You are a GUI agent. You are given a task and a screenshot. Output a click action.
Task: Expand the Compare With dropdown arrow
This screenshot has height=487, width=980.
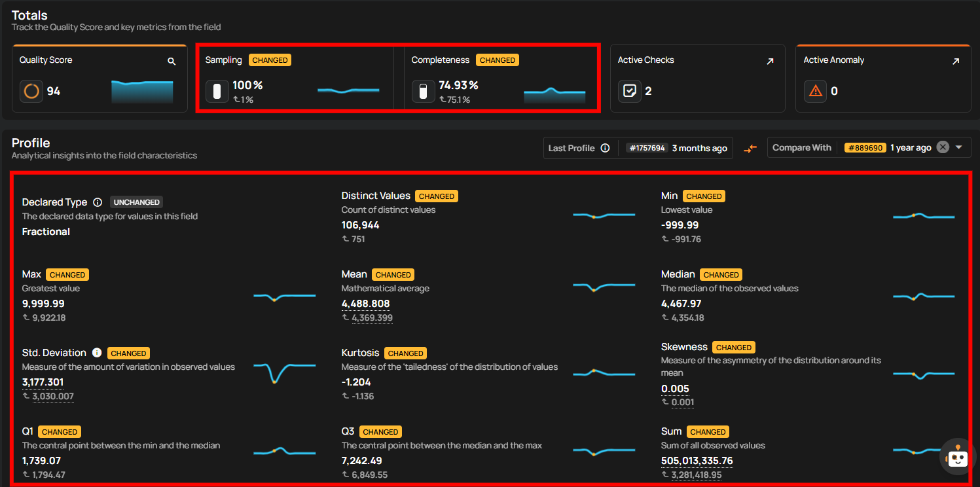(959, 147)
